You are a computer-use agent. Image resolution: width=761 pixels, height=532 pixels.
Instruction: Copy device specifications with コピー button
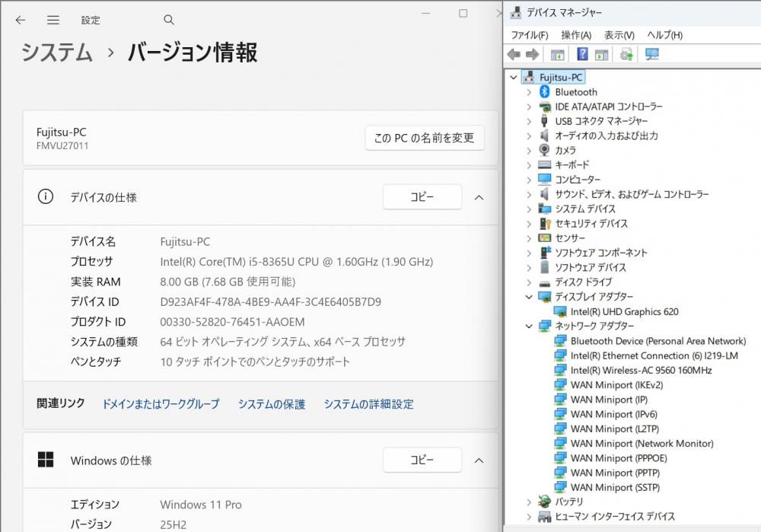click(422, 197)
